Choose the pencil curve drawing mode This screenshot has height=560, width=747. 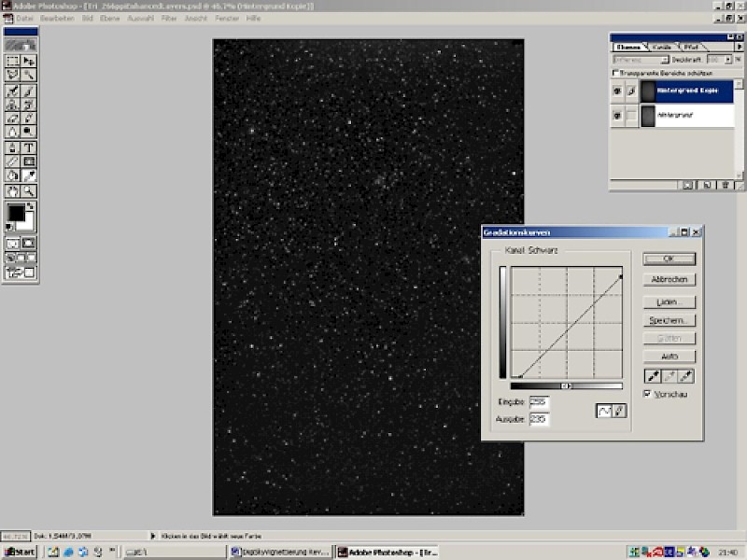tap(619, 411)
